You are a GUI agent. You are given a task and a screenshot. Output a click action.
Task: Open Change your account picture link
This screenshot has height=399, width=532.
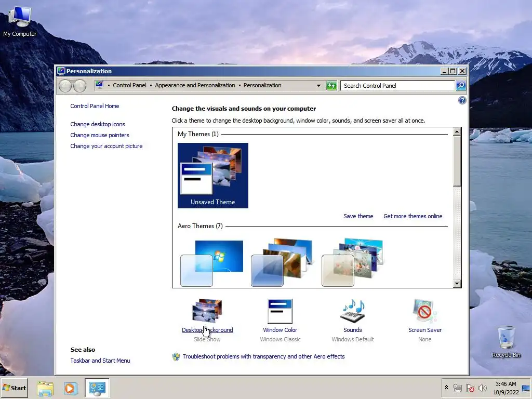pyautogui.click(x=106, y=146)
